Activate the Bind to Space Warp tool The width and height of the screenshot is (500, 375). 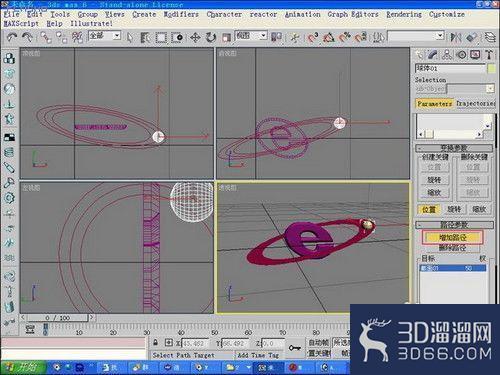(x=77, y=37)
